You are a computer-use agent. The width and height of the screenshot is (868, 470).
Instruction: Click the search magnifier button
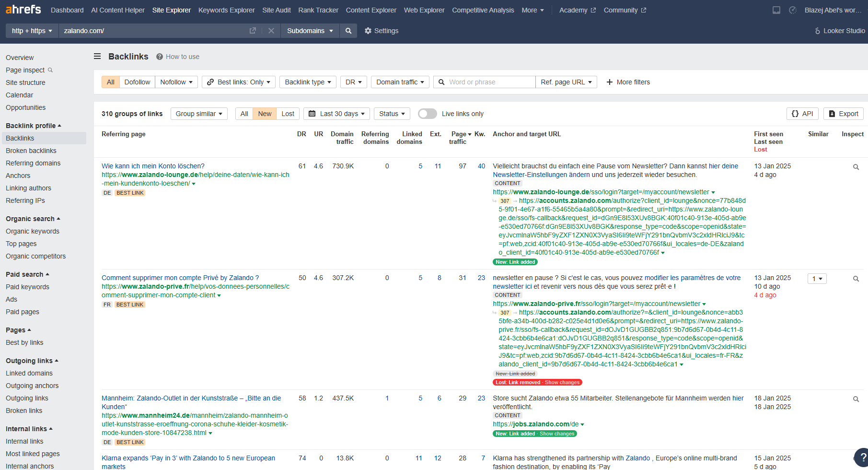[348, 31]
